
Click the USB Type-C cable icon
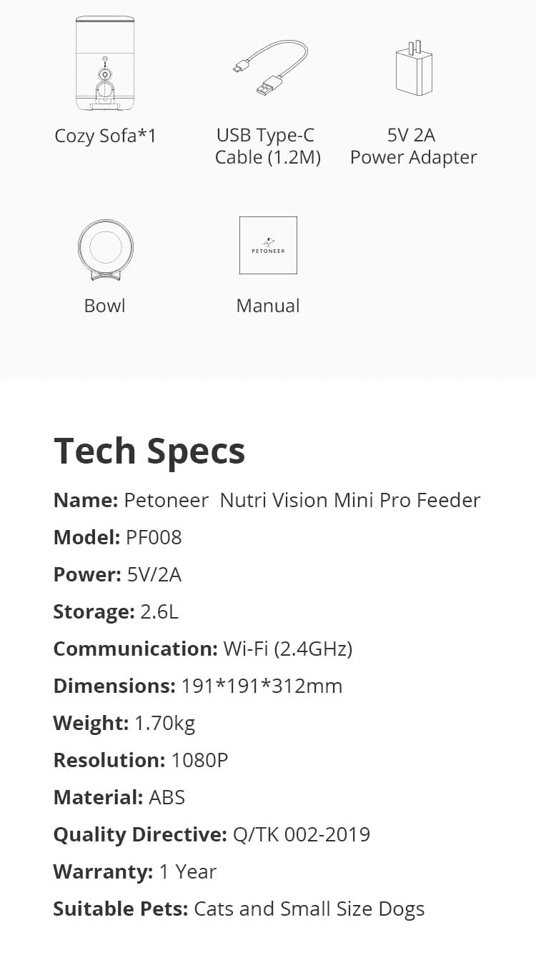click(270, 68)
